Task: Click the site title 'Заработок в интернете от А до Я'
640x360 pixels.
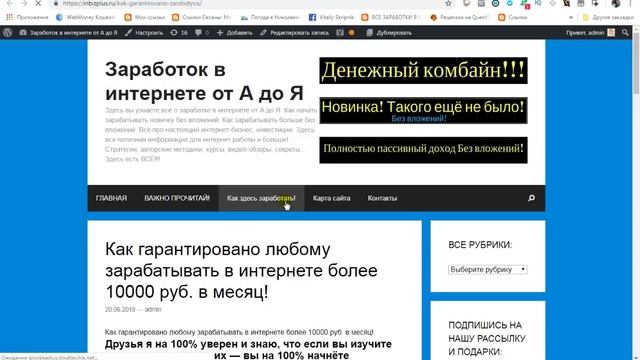Action: coord(204,81)
